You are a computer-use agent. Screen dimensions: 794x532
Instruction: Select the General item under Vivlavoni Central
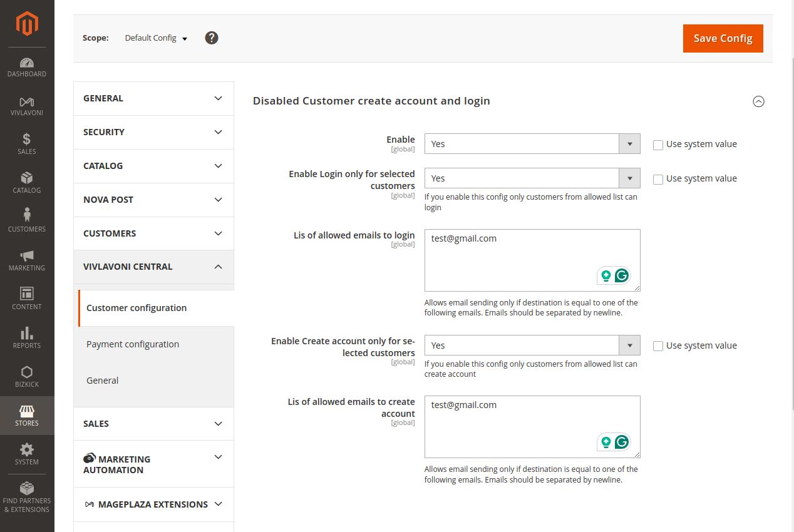103,381
